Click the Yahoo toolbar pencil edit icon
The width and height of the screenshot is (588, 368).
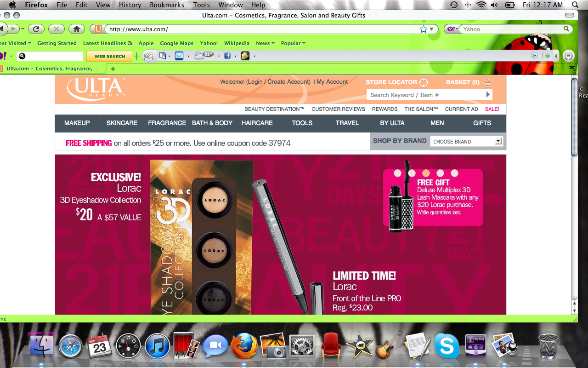[148, 56]
